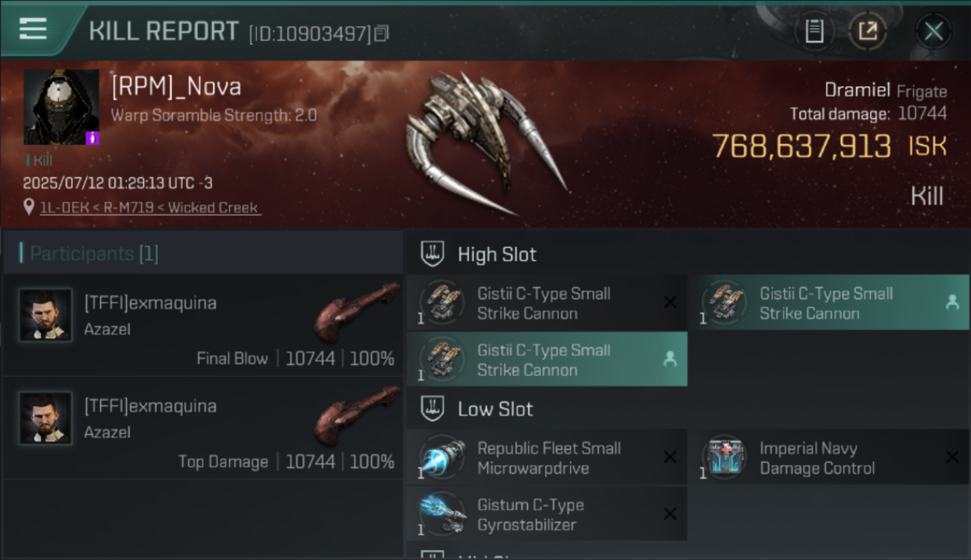Click the Low Slot section icon
Image resolution: width=971 pixels, height=560 pixels.
(432, 408)
